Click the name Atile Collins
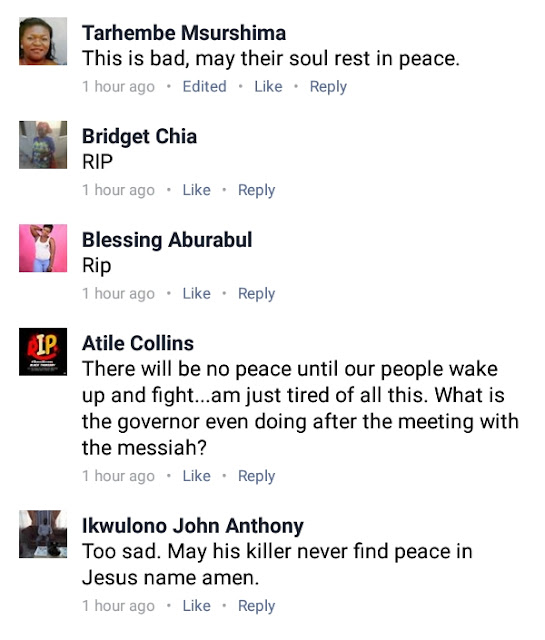 click(x=138, y=343)
